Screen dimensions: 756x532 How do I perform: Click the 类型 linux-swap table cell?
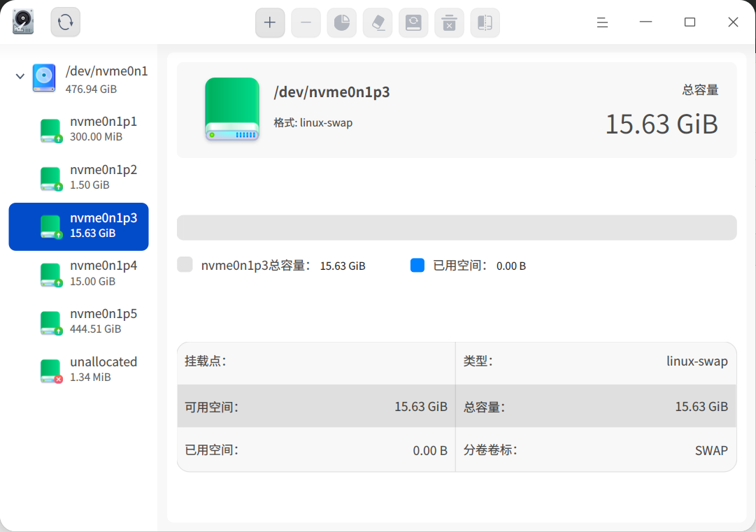pos(596,364)
